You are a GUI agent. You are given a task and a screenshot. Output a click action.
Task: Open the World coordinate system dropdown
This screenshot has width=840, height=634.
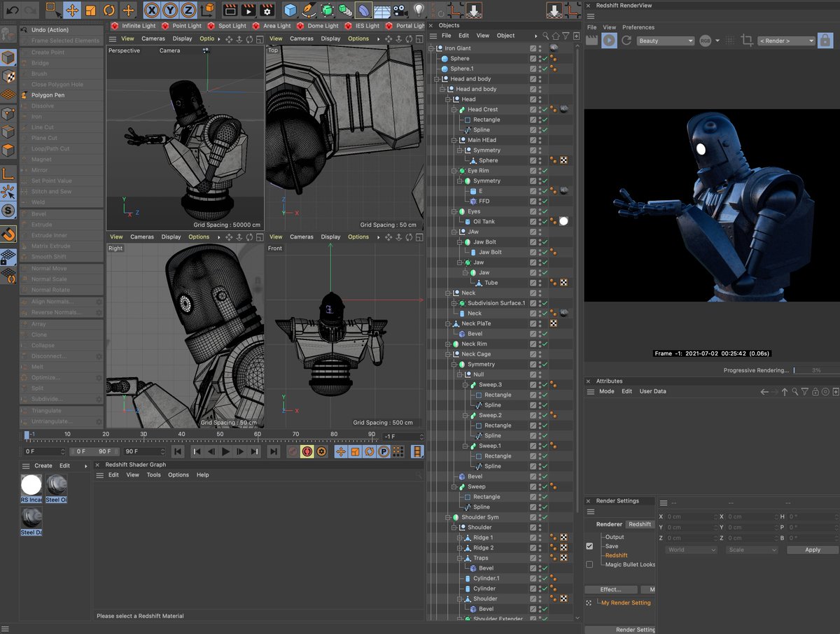(692, 550)
